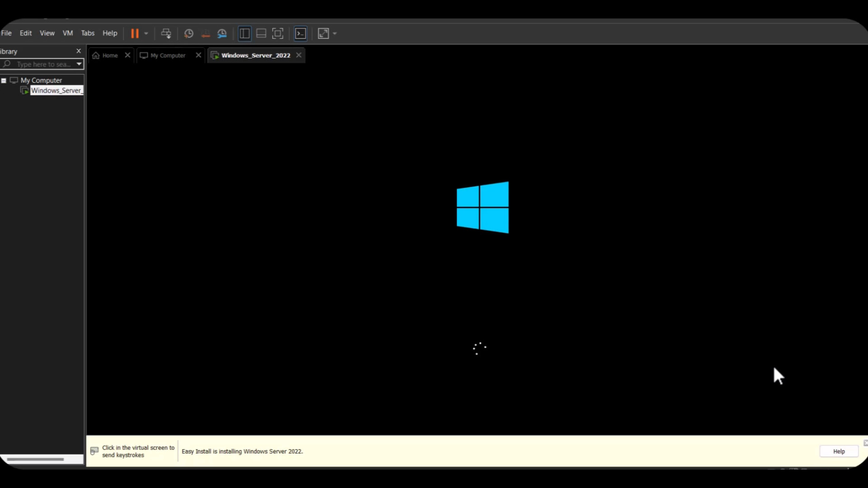Open the console view icon
Viewport: 868px width, 488px height.
point(301,33)
